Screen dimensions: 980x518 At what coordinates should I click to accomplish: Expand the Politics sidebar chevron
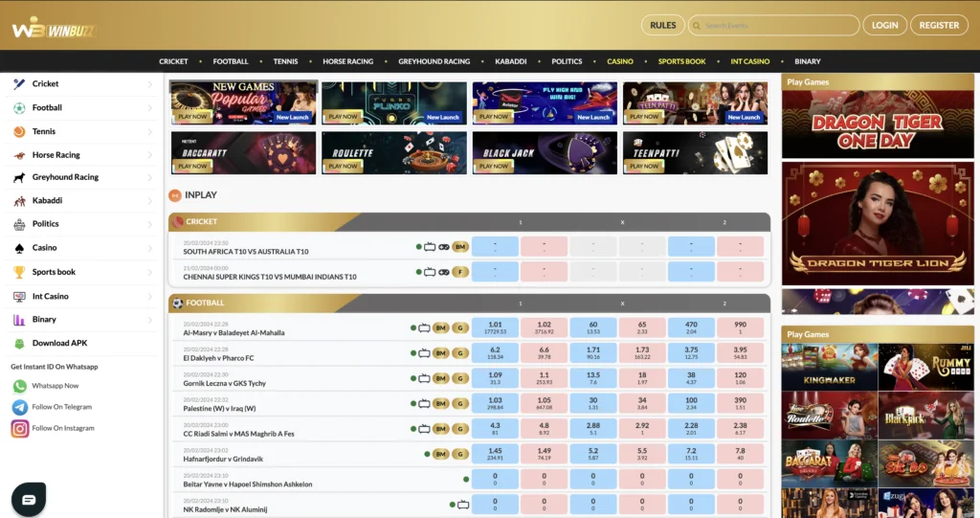pos(150,224)
